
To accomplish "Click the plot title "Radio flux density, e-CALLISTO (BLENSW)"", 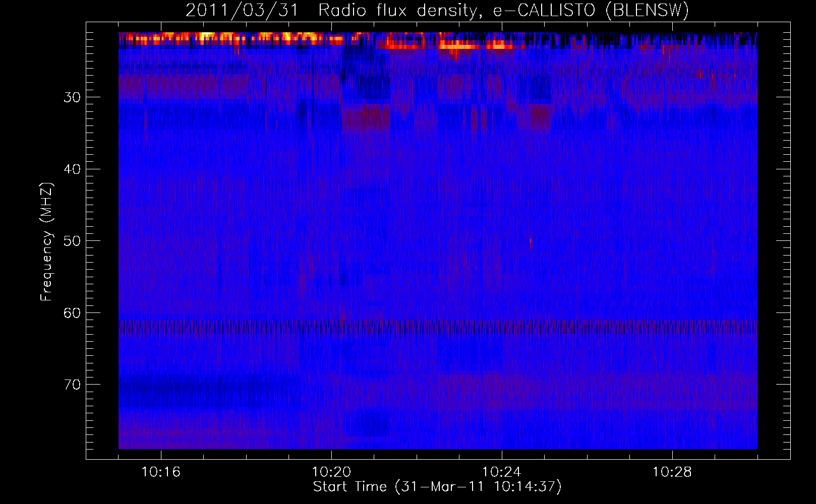I will point(503,11).
